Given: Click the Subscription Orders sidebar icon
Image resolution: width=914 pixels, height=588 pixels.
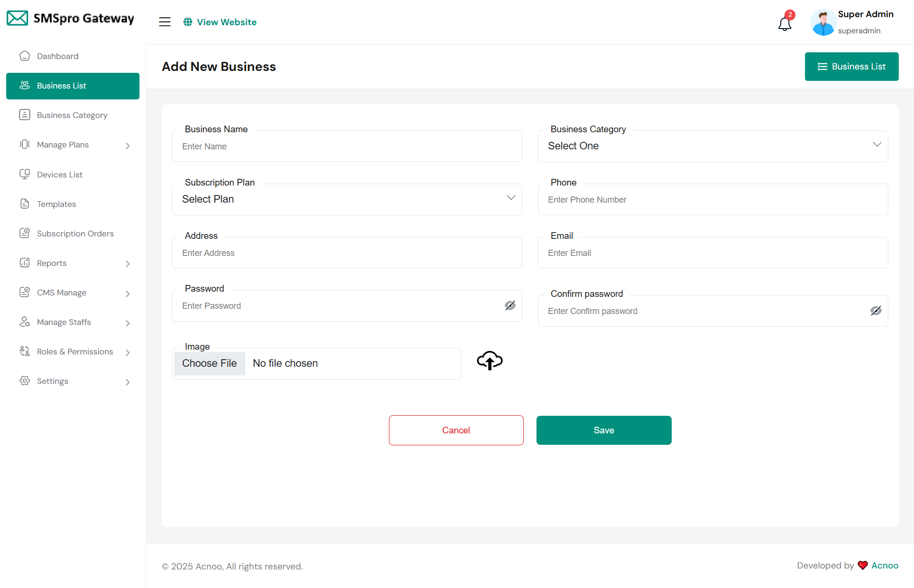Looking at the screenshot, I should coord(25,233).
